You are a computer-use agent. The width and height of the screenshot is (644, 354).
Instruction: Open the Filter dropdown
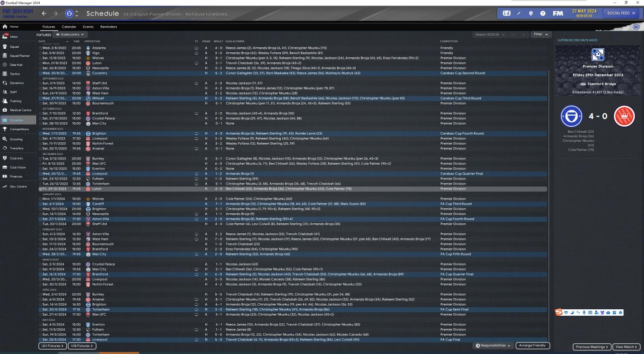tap(540, 34)
